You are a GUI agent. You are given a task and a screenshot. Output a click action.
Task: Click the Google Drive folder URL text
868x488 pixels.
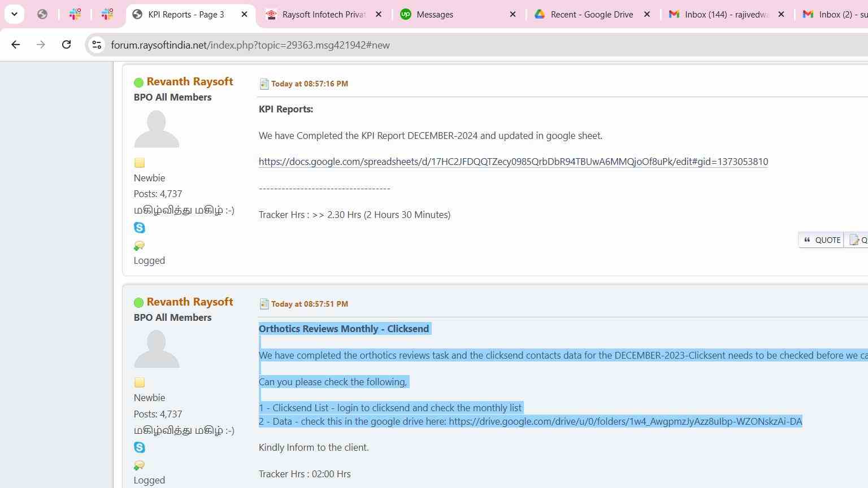point(626,421)
